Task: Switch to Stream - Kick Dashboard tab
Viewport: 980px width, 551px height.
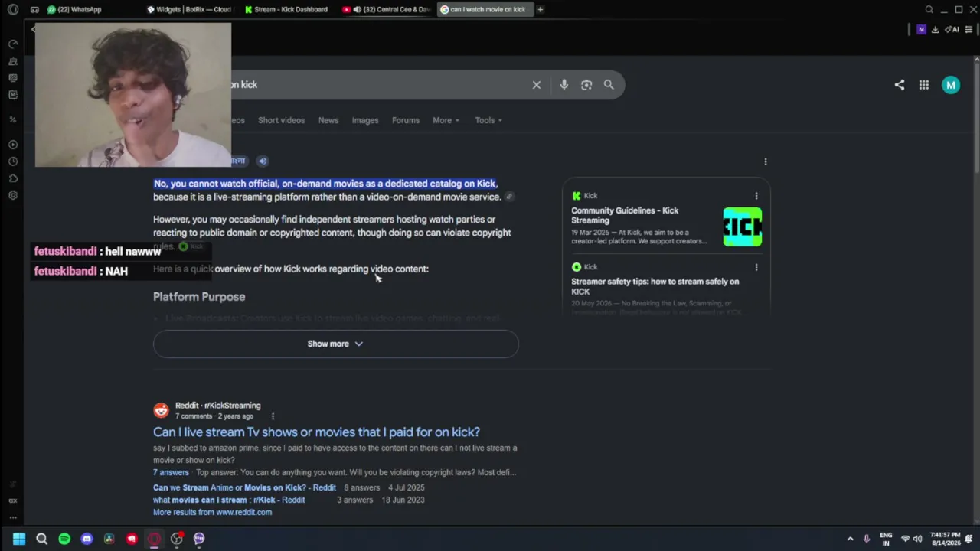Action: click(x=287, y=10)
